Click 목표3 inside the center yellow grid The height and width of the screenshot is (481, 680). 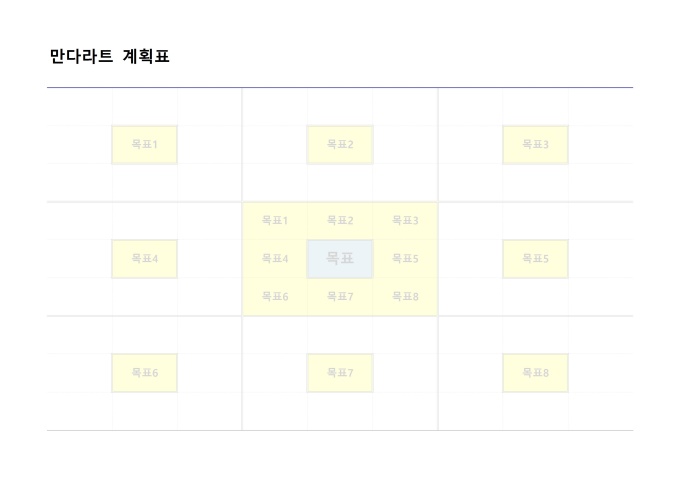(405, 221)
